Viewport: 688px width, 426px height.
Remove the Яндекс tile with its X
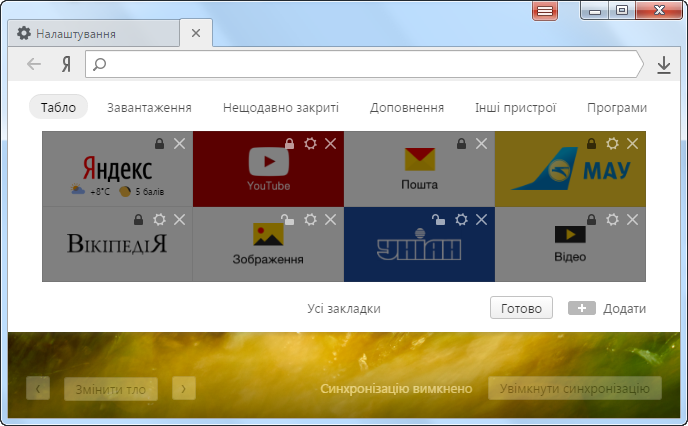click(x=179, y=143)
